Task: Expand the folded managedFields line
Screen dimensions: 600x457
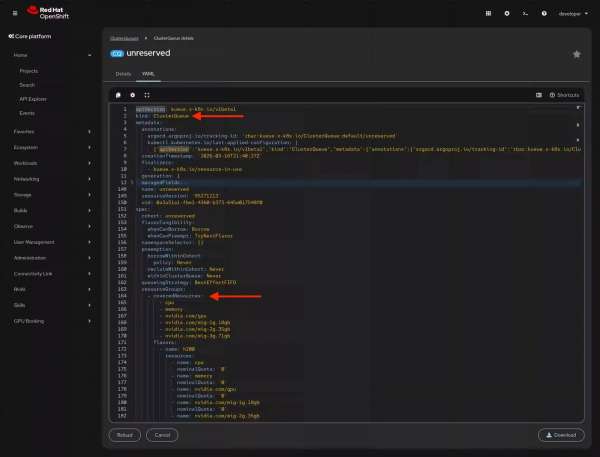Action: [132, 183]
